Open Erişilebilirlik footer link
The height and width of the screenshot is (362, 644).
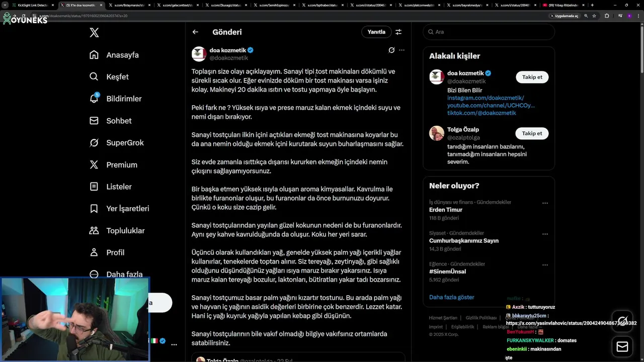click(x=462, y=327)
